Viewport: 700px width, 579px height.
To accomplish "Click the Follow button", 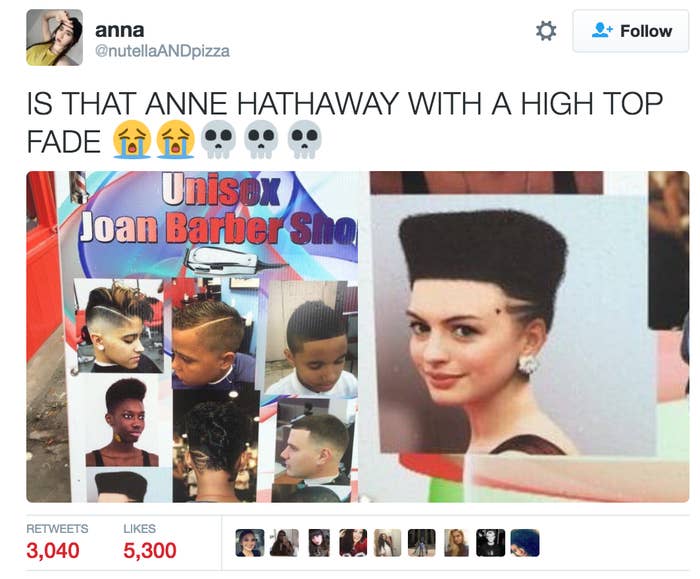I will (x=631, y=31).
